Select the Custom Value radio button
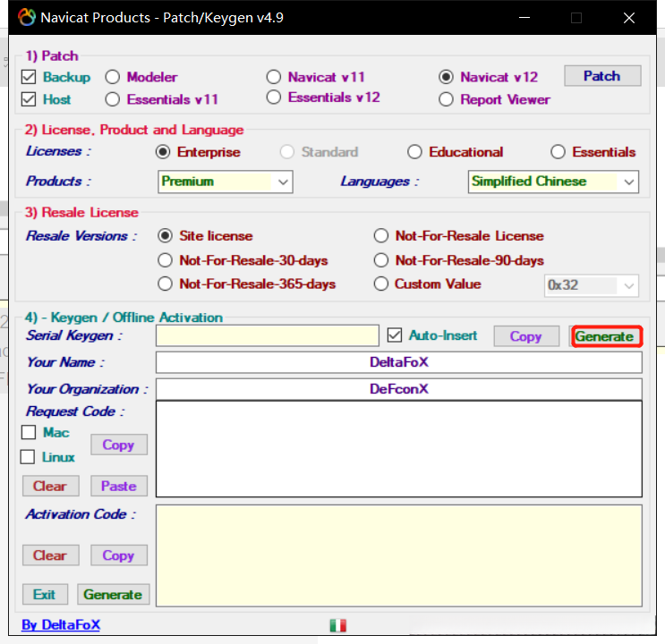 (x=381, y=284)
